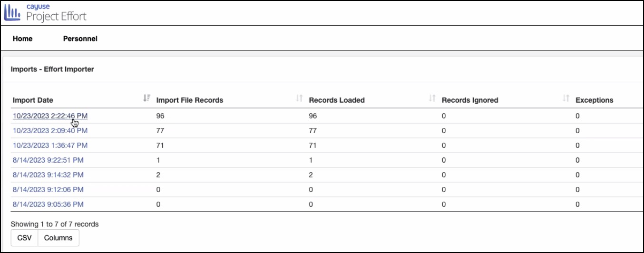Click the Import Date column header

[33, 100]
